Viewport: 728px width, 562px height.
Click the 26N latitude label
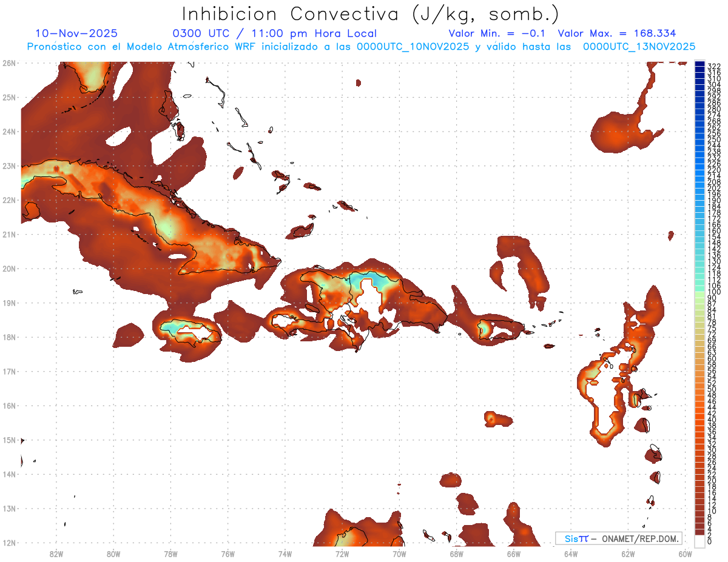click(8, 62)
